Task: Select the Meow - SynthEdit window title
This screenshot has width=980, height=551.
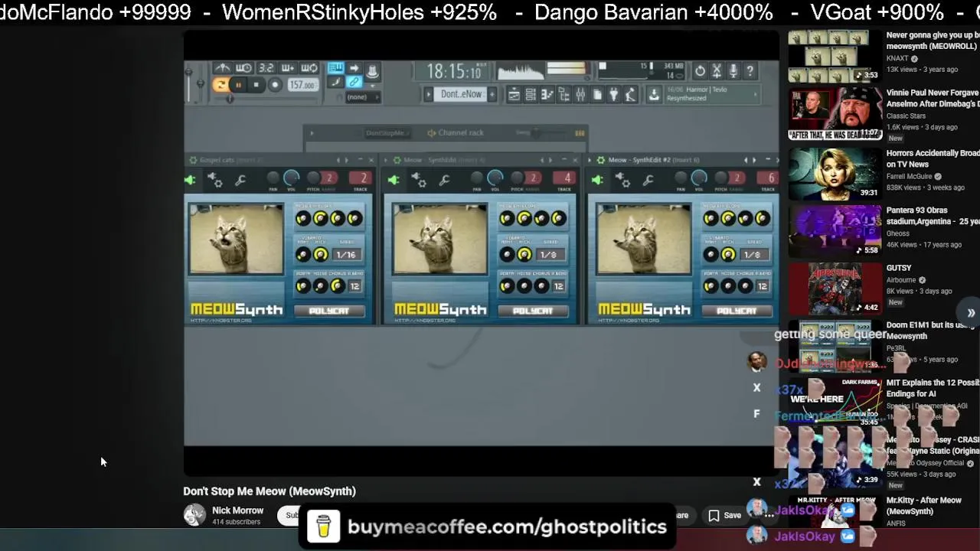Action: 430,160
